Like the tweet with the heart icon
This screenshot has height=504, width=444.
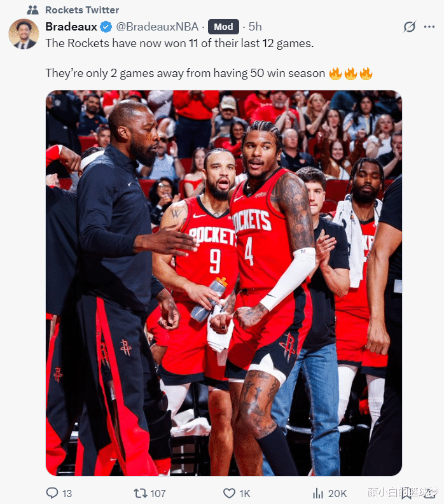pyautogui.click(x=229, y=493)
